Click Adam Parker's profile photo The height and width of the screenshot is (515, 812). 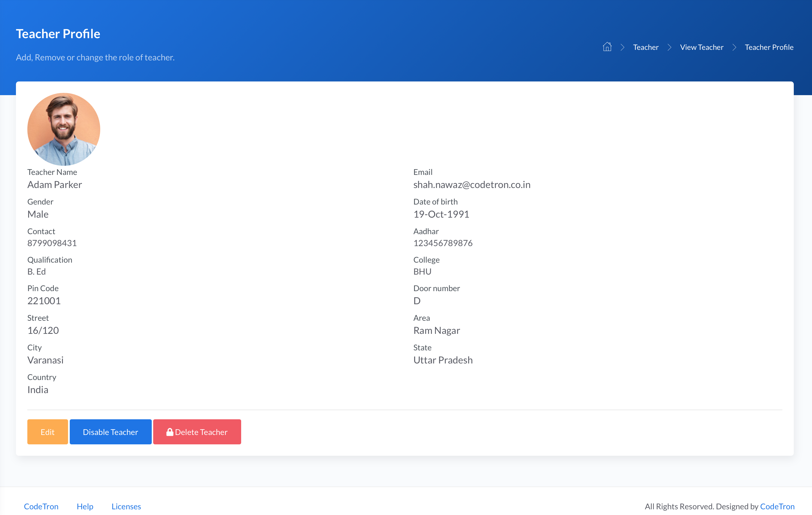[x=64, y=129]
